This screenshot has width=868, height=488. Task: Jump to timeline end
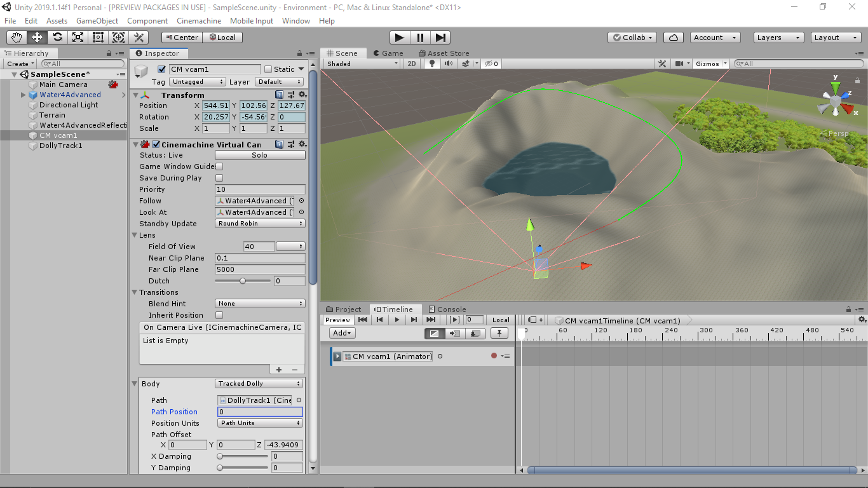(431, 320)
